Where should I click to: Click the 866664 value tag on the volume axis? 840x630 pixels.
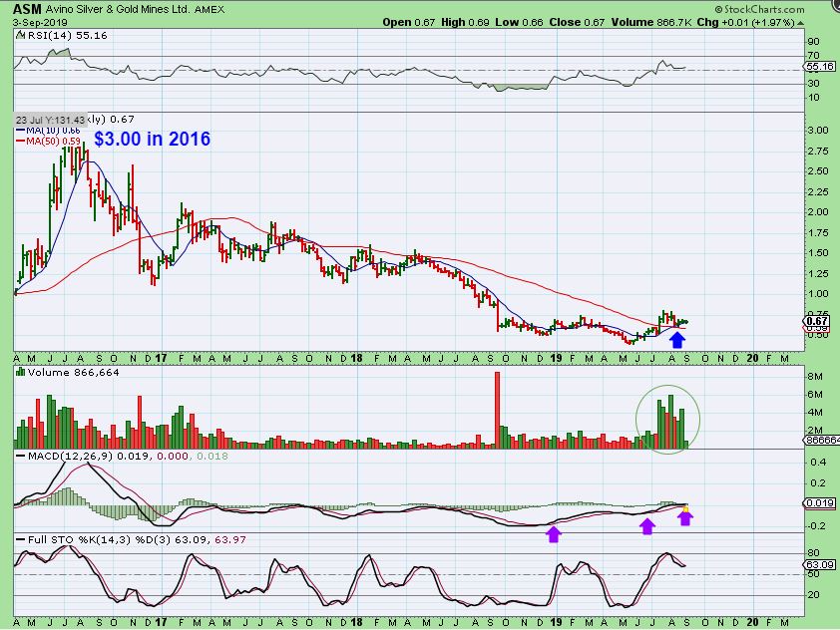point(822,440)
